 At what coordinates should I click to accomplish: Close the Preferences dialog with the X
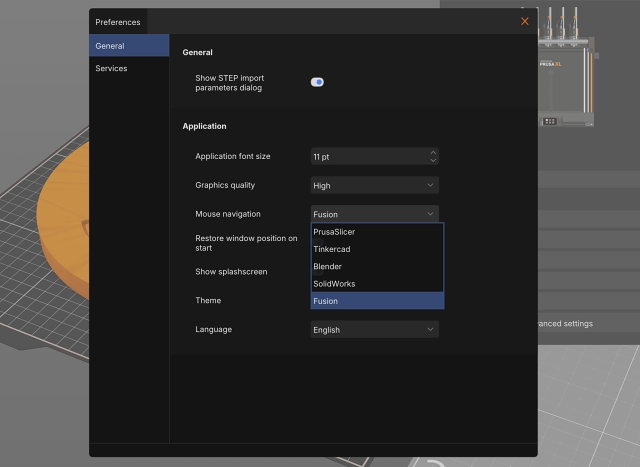524,22
